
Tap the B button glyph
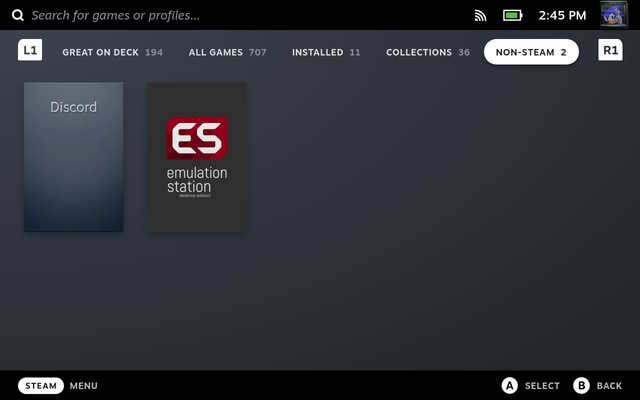click(x=581, y=386)
